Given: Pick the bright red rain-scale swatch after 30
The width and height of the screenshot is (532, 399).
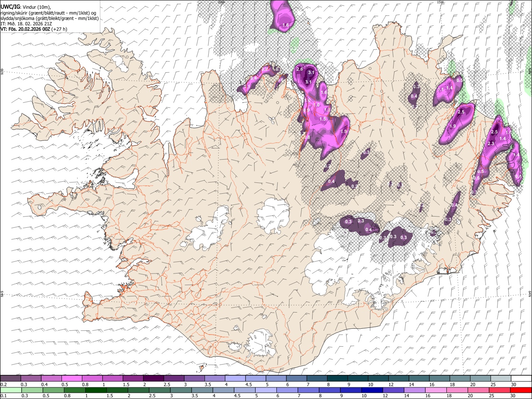Looking at the screenshot, I should coord(521,390).
